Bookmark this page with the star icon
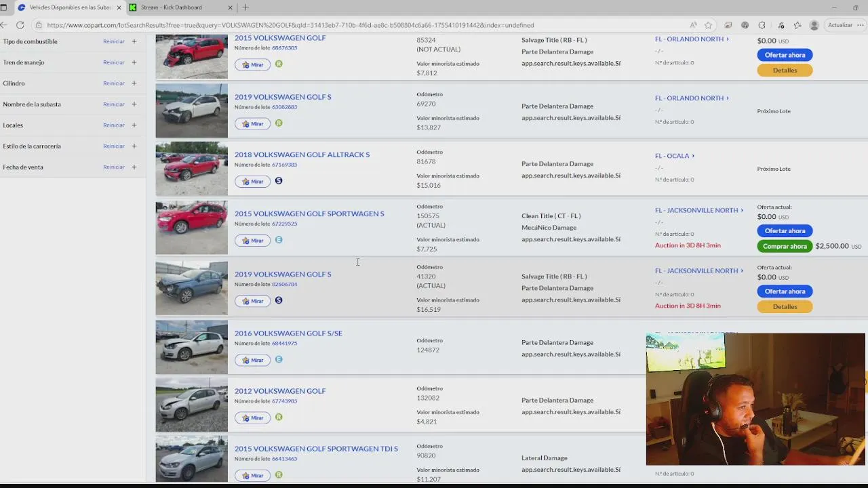The height and width of the screenshot is (488, 868). coord(709,25)
